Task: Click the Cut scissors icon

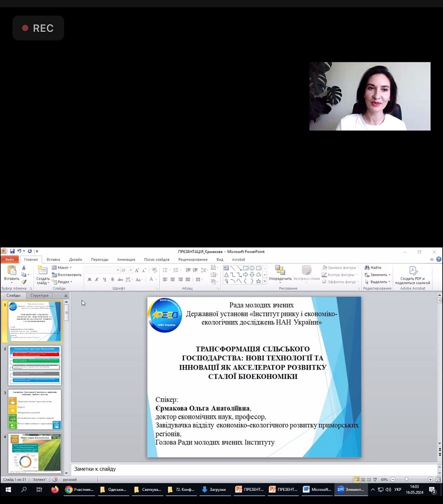Action: click(24, 268)
